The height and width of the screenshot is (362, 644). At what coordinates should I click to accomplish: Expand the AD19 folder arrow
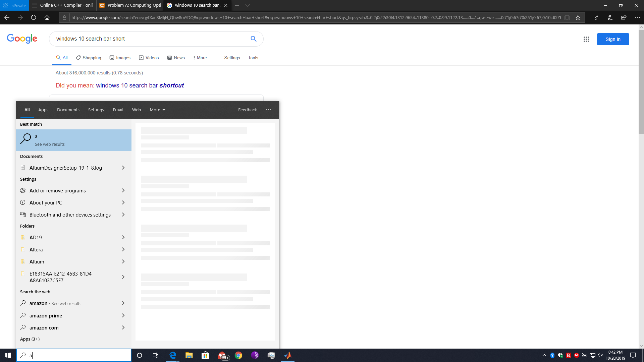coord(123,237)
